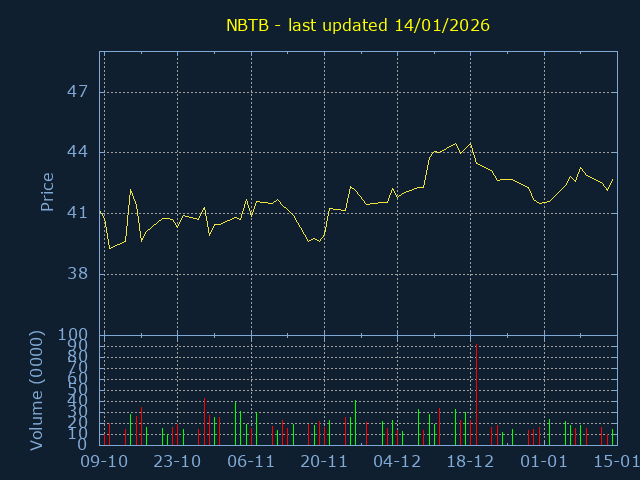
Task: Click the 20-11 date label
Action: tap(324, 462)
